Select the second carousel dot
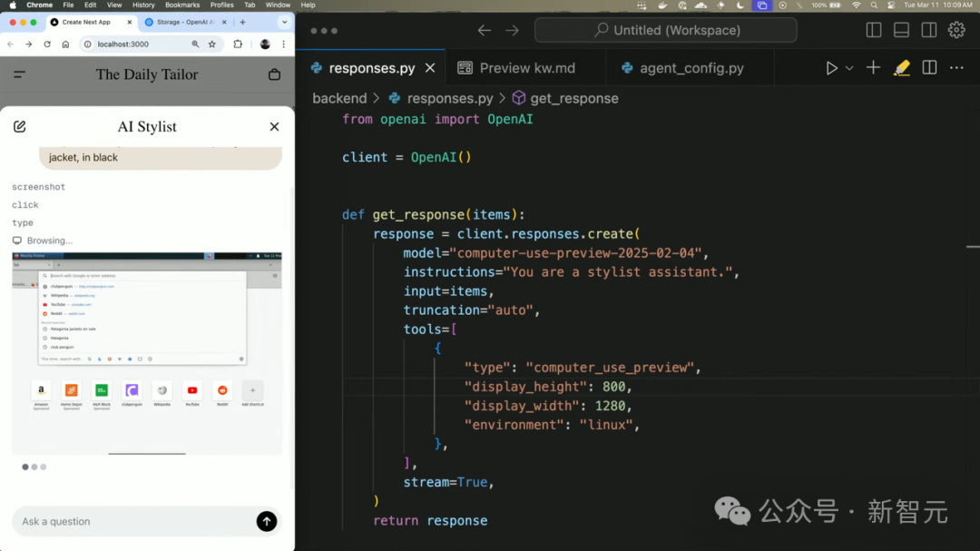980x551 pixels. [x=34, y=467]
